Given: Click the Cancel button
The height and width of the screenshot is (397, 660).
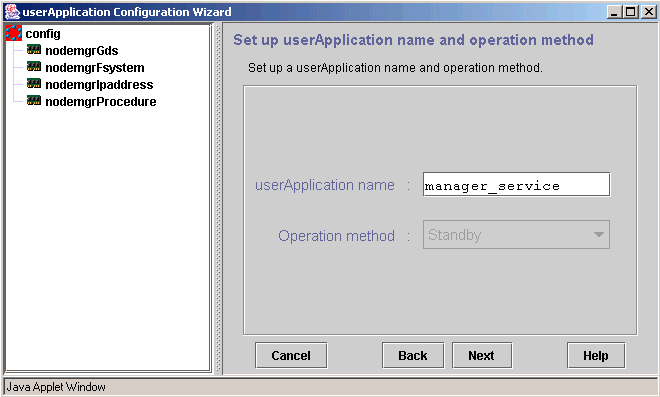Looking at the screenshot, I should (x=291, y=355).
